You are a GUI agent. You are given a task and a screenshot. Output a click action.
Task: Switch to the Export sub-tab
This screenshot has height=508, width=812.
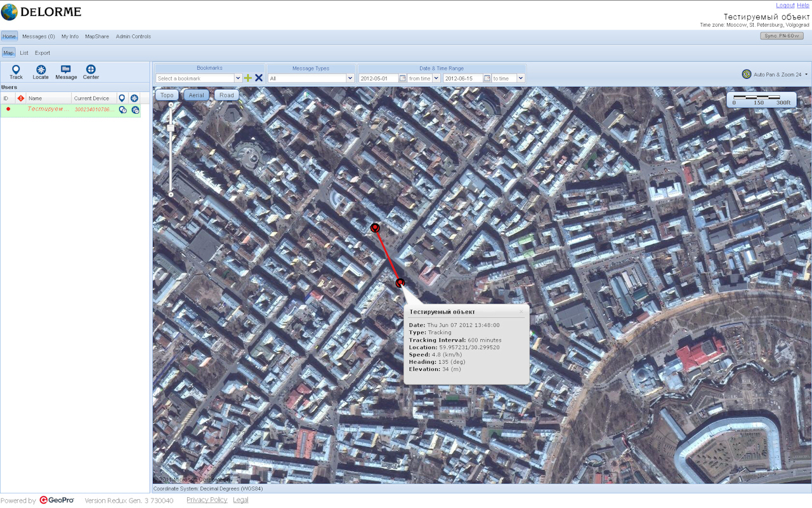43,53
